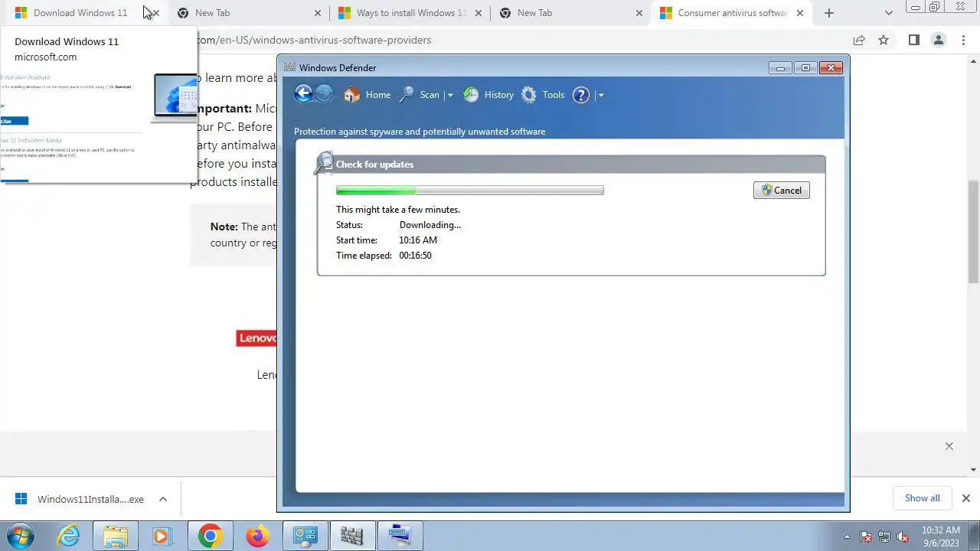Image resolution: width=980 pixels, height=551 pixels.
Task: Click the Lenovo logo on the webpage
Action: [x=256, y=337]
